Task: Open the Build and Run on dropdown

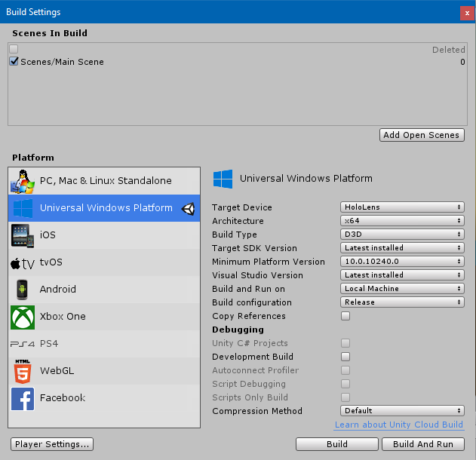Action: [402, 289]
